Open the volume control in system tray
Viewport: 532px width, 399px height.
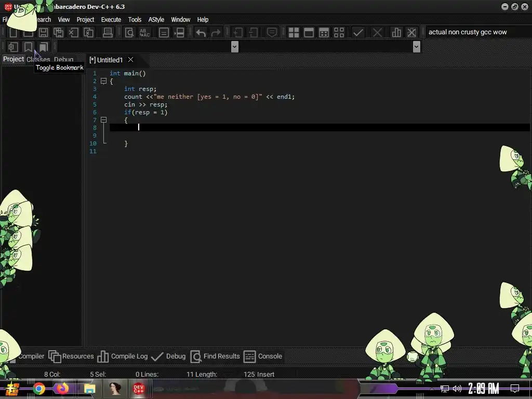point(457,389)
